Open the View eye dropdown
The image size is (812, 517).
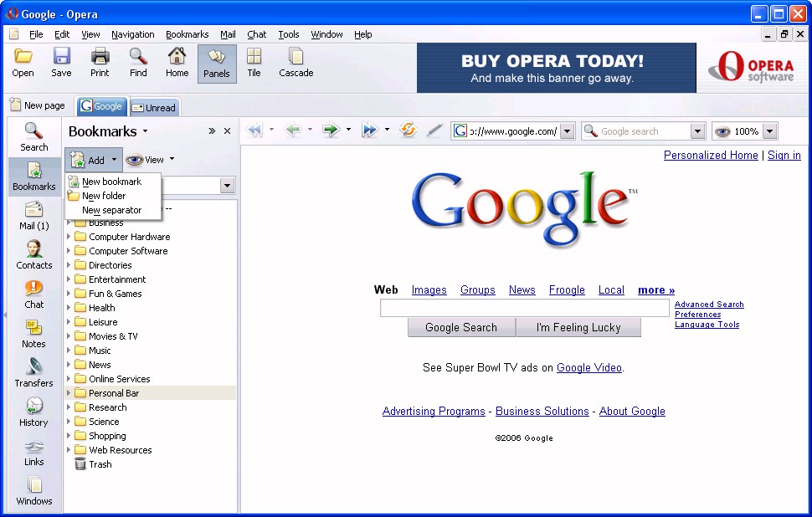tap(150, 160)
